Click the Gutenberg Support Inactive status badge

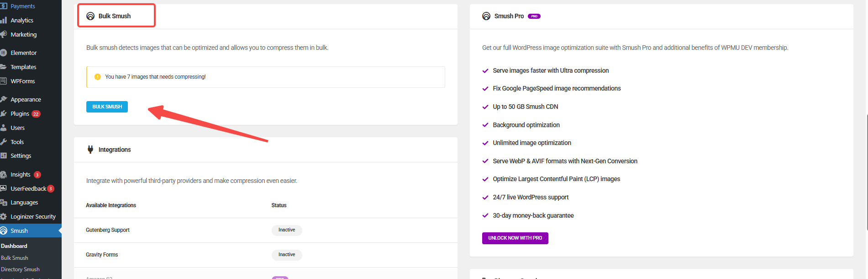pyautogui.click(x=287, y=230)
